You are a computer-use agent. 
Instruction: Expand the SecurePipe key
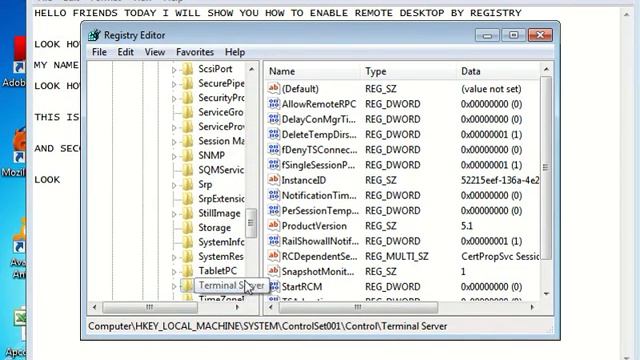coord(174,84)
